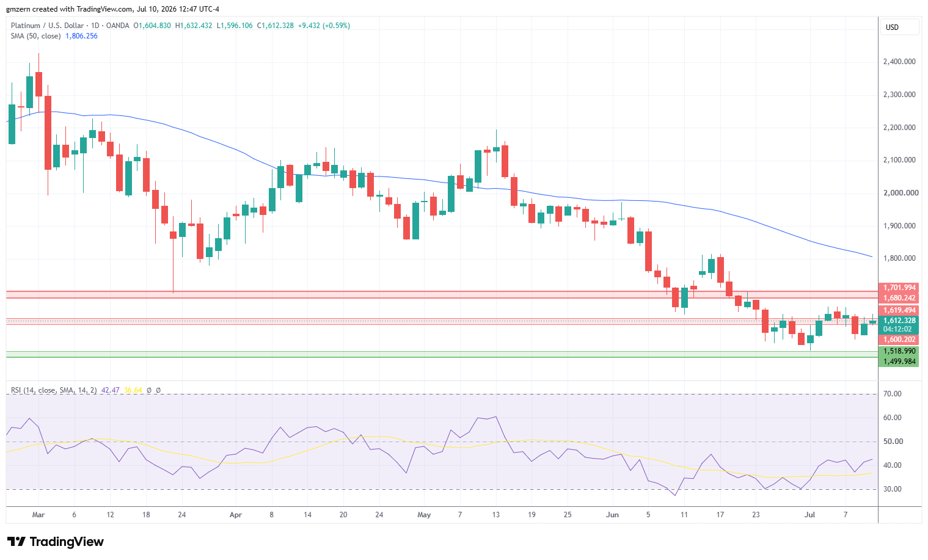Viewport: 928px width, 560px height.
Task: Click the 2,000.000 price axis label
Action: tap(901, 193)
